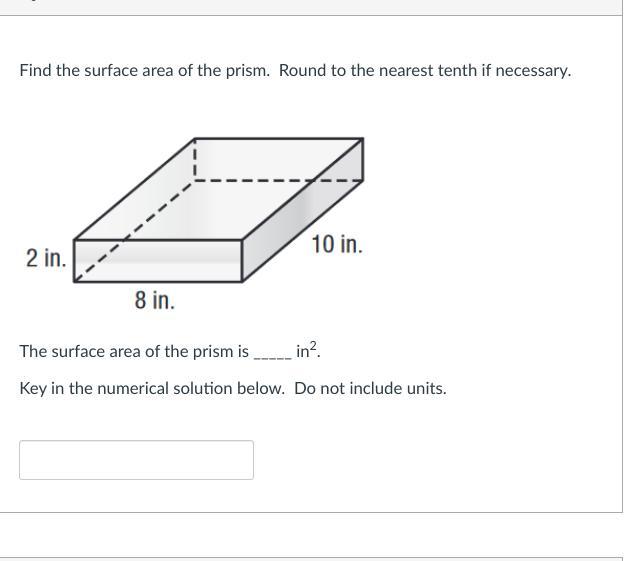
Task: Click the numerical answer input box
Action: (x=136, y=460)
